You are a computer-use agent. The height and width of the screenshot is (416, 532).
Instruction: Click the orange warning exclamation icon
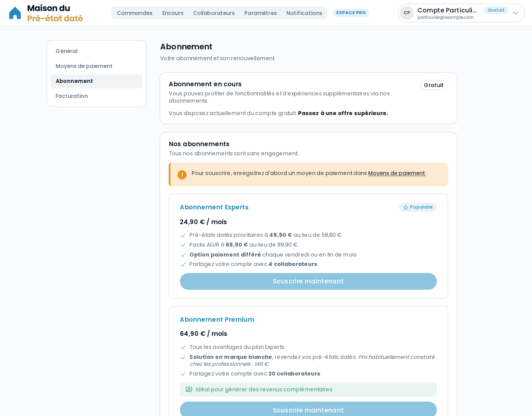[x=182, y=175]
